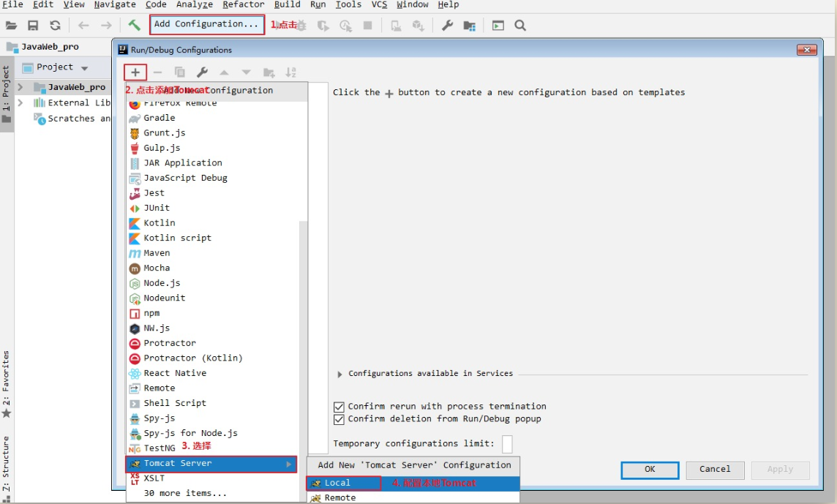Screen dimensions: 837x504
Task: Open the Edit menu
Action: coord(43,4)
